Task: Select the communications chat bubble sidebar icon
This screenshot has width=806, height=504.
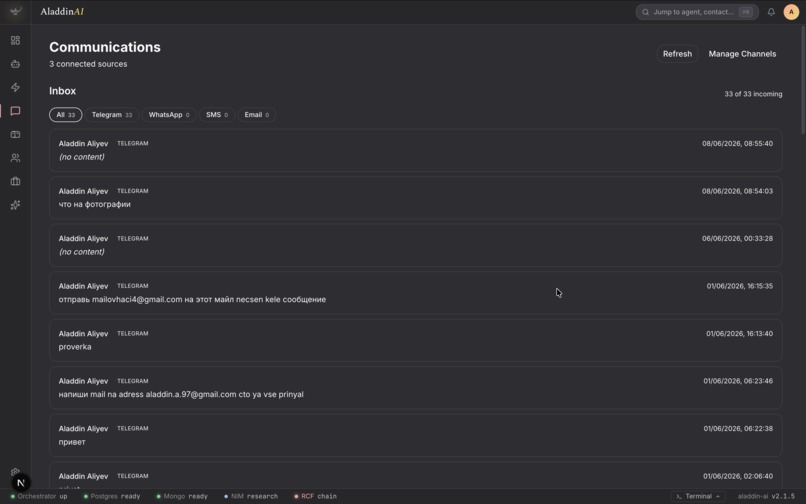Action: (x=15, y=111)
